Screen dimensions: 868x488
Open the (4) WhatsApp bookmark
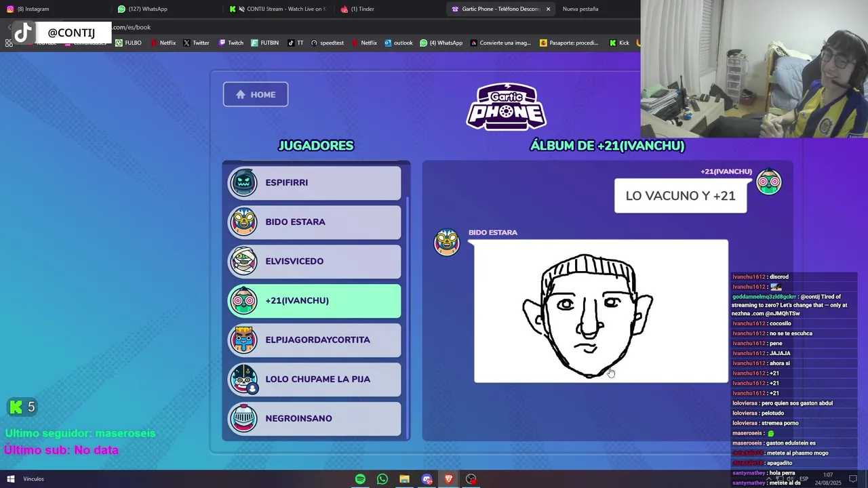tap(441, 43)
